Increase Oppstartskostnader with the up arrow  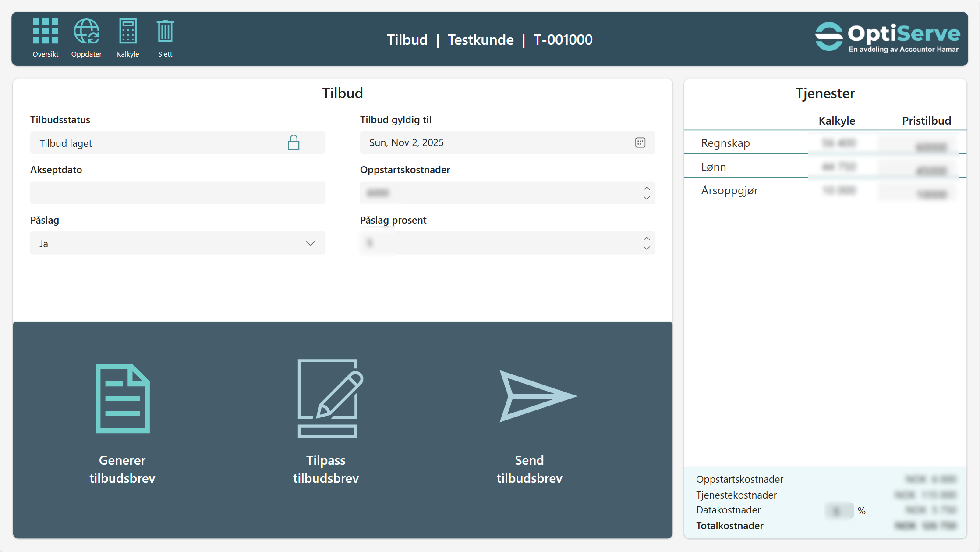pos(647,188)
